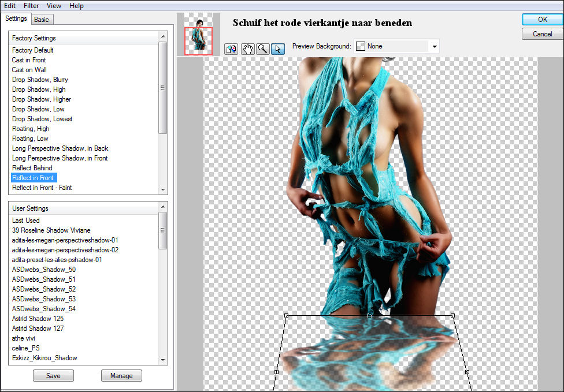
Task: Click the top-right reflection transform handle
Action: coord(452,315)
